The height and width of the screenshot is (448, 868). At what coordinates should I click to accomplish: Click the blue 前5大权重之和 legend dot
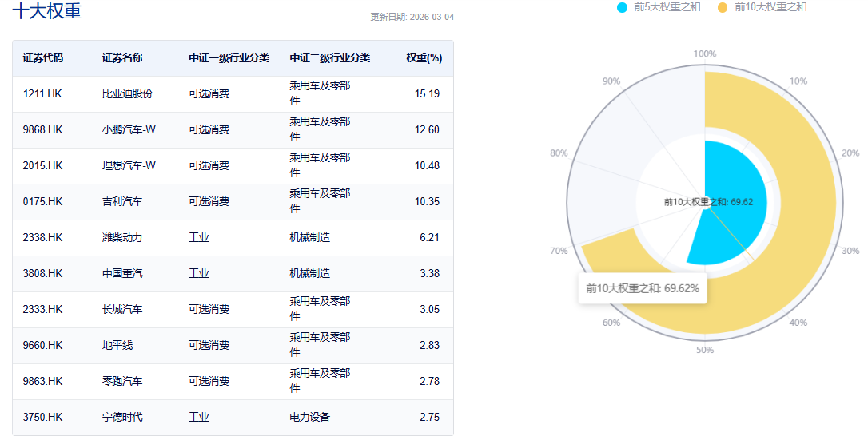tap(623, 7)
